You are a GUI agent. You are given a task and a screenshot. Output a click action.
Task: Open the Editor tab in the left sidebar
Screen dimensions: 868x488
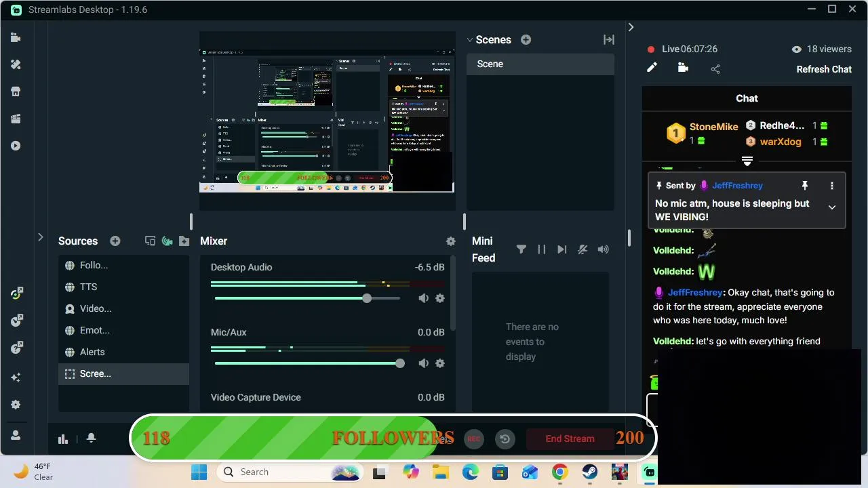pyautogui.click(x=16, y=38)
